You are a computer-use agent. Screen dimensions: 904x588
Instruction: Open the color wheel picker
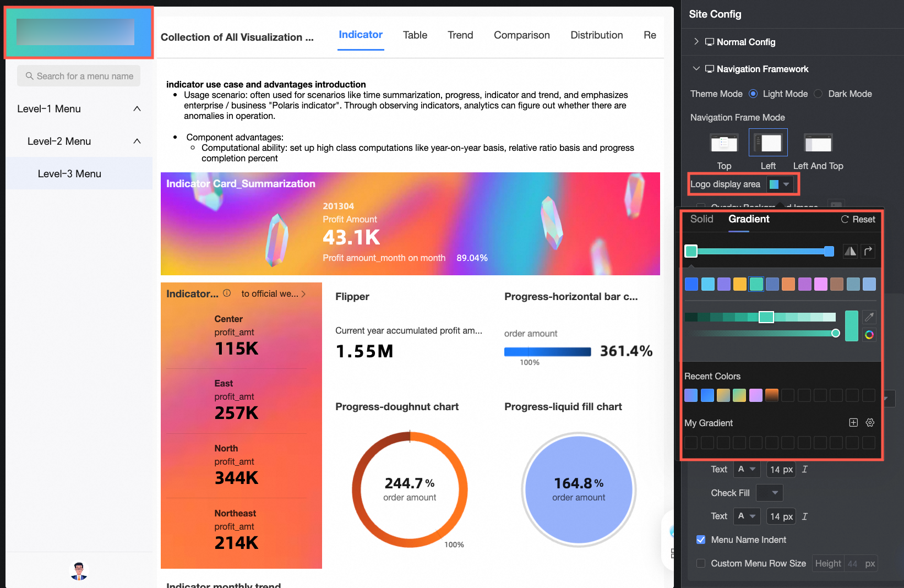click(x=869, y=335)
